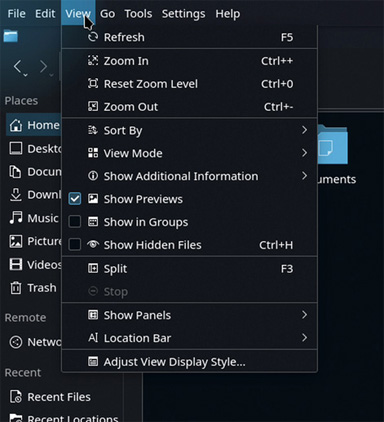This screenshot has height=422, width=384.
Task: Click the Split view icon
Action: [x=93, y=268]
